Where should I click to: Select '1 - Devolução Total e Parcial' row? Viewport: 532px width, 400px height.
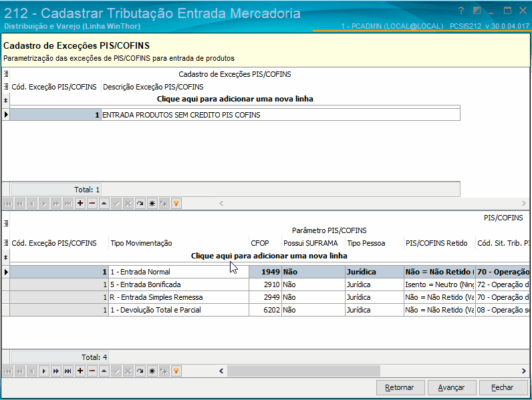pyautogui.click(x=270, y=310)
